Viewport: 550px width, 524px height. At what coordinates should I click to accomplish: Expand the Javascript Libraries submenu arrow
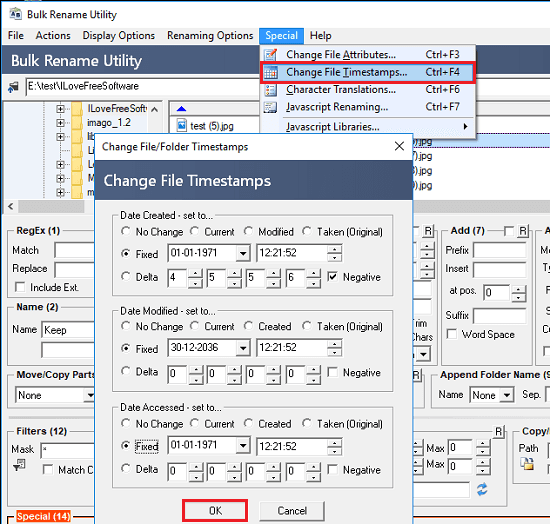tap(465, 126)
